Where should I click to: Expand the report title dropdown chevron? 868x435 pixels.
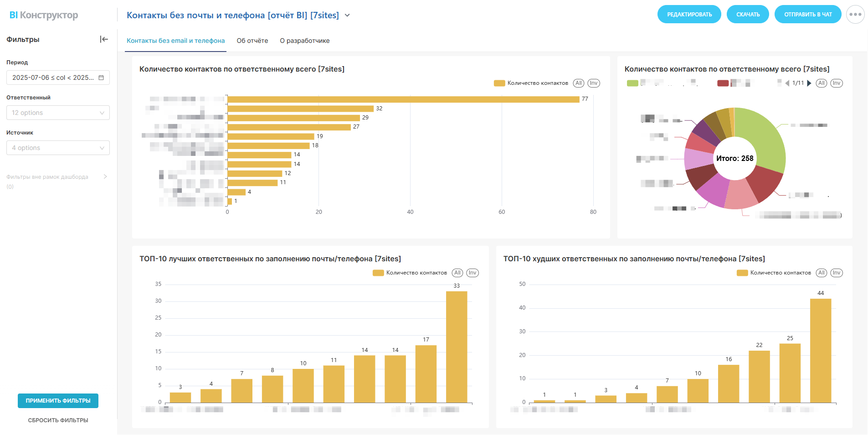click(347, 15)
